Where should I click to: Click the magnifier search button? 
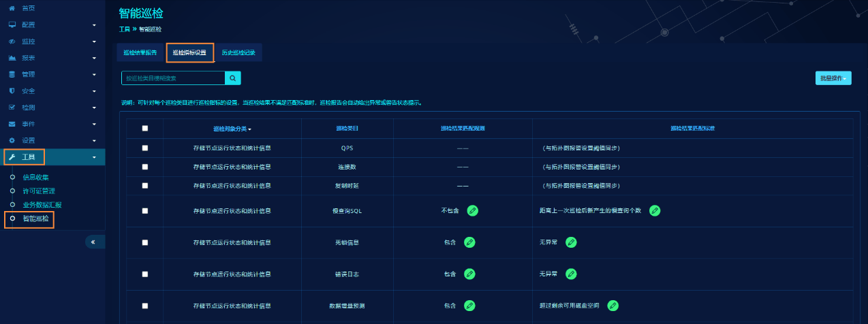click(232, 78)
